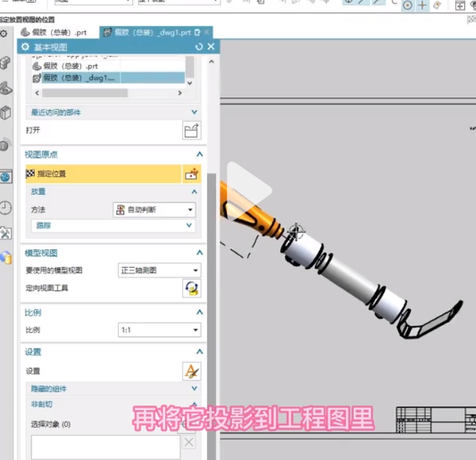This screenshot has height=460, width=476.
Task: Open the History clock sidebar icon
Action: (x=5, y=208)
